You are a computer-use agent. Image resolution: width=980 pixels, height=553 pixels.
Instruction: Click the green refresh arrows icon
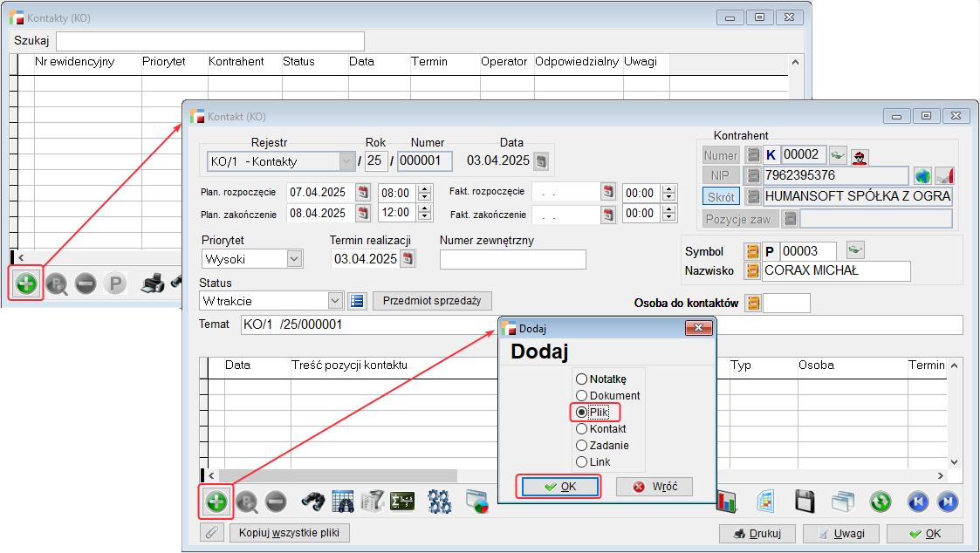coord(881,502)
